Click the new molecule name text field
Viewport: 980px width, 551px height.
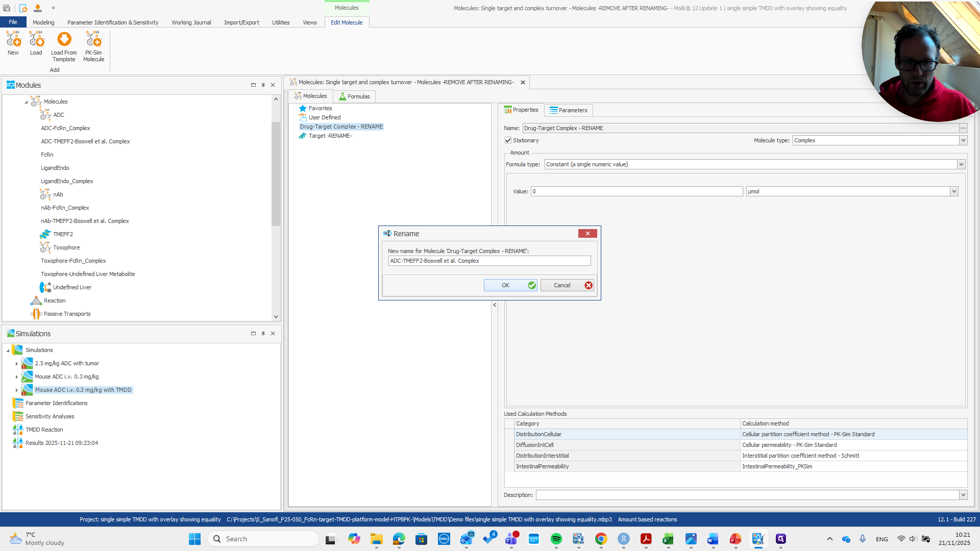[x=489, y=261]
